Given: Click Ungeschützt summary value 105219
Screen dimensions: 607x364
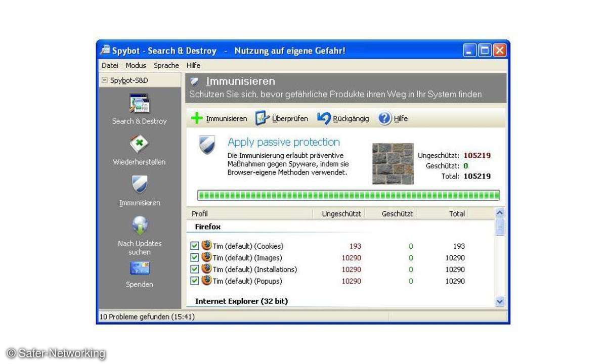Looking at the screenshot, I should (477, 155).
